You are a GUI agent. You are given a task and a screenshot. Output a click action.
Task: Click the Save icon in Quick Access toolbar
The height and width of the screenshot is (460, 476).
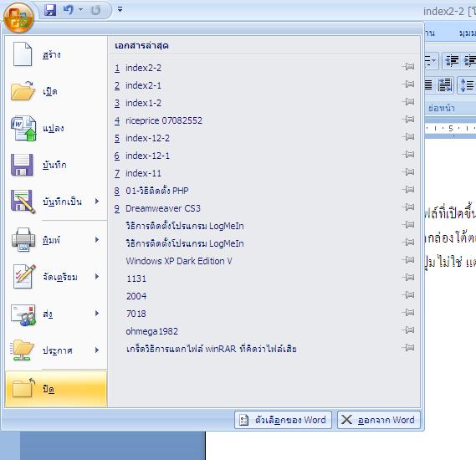click(x=50, y=10)
